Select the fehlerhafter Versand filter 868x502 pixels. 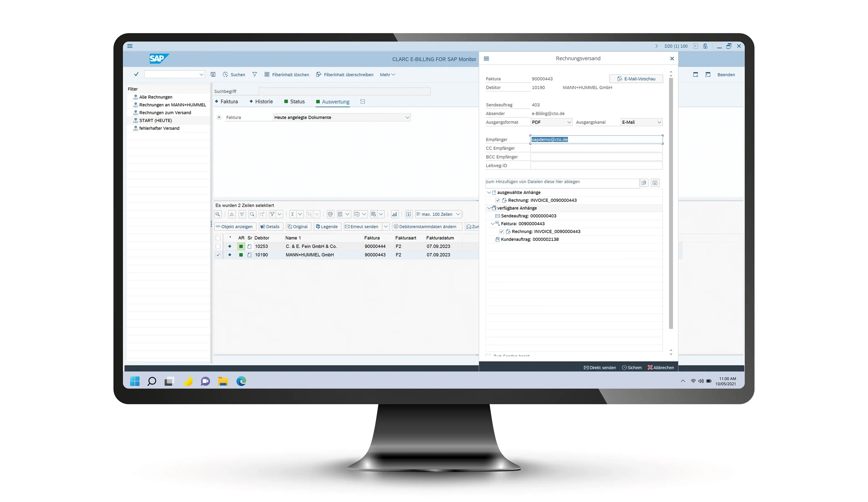tap(159, 129)
